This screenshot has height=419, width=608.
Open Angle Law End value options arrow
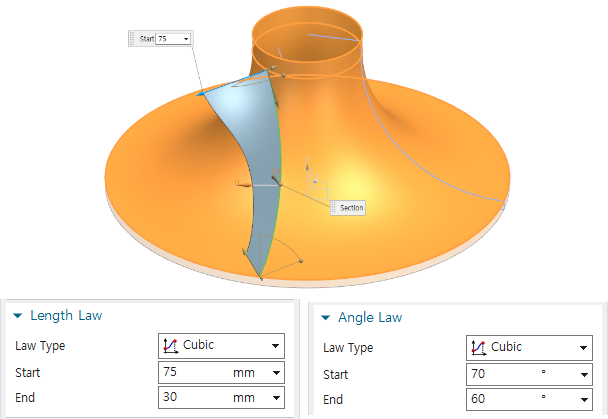[582, 399]
